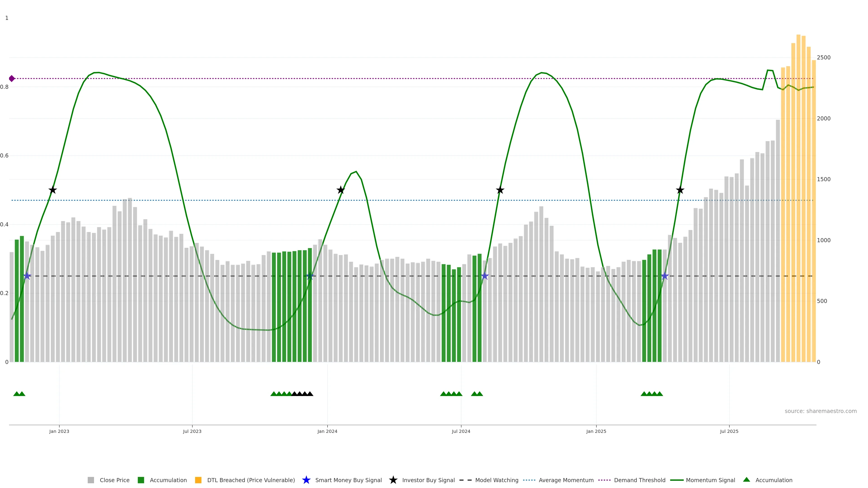Screen dimensions: 868x488
Task: Click the purple diamond Demand Threshold marker
Action: coord(12,78)
